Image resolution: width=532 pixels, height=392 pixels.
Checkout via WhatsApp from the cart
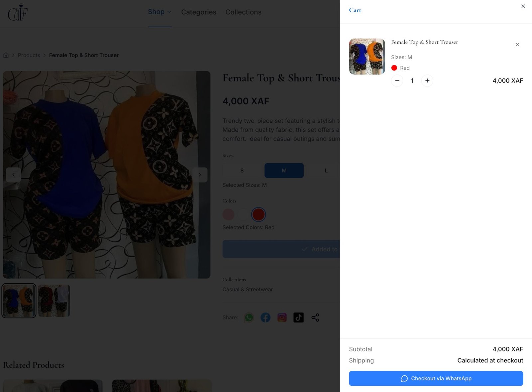point(436,378)
